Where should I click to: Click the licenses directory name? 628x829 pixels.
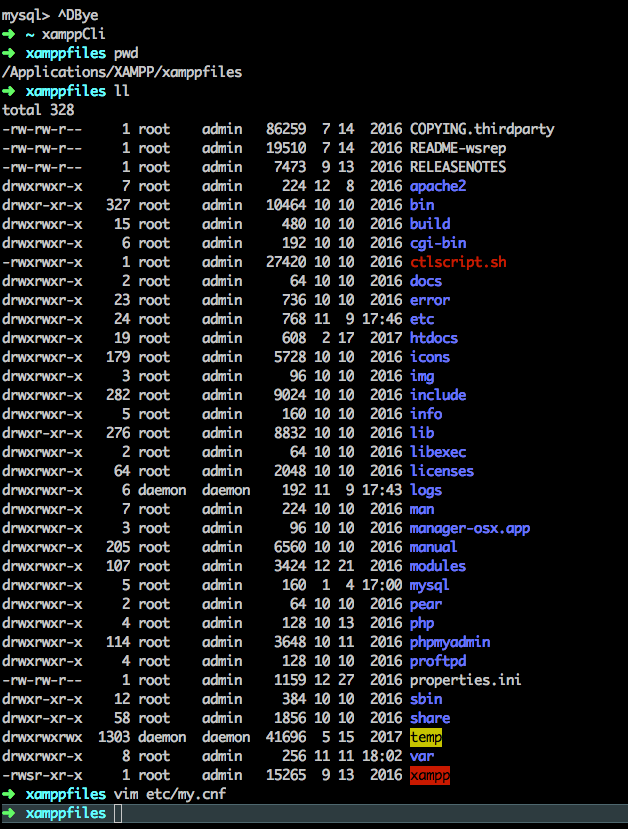coord(442,471)
